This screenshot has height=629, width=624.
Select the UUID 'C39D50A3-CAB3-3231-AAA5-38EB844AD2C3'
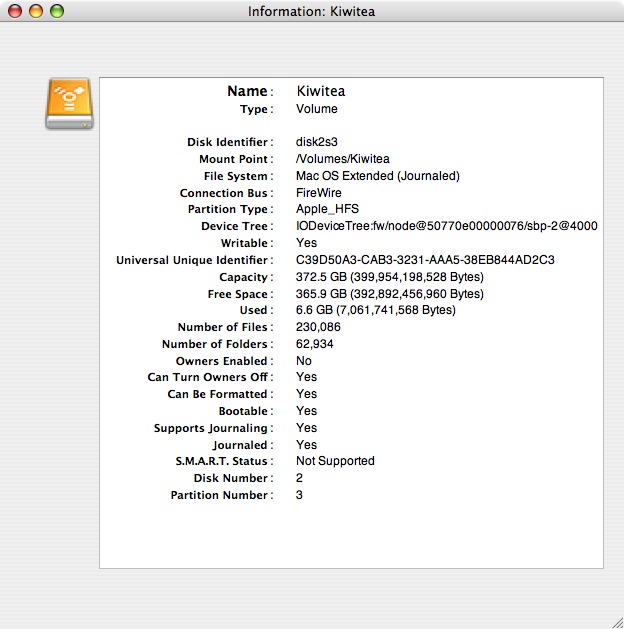point(425,260)
